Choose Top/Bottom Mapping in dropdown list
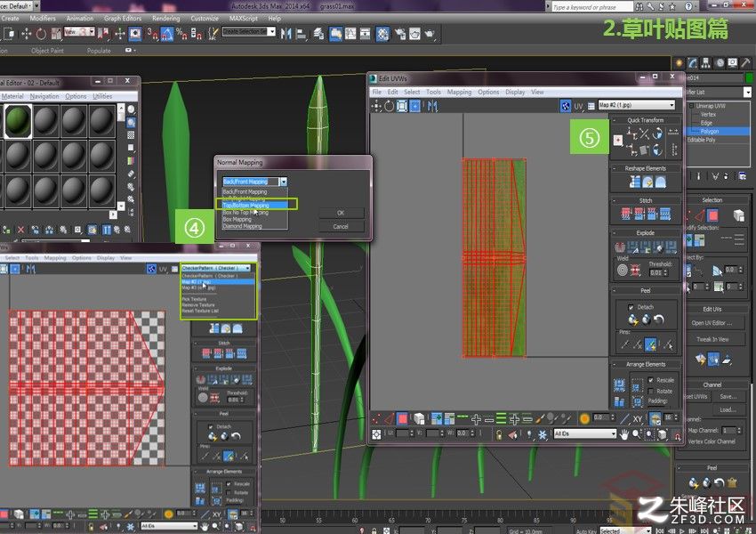The image size is (756, 534). pyautogui.click(x=254, y=205)
